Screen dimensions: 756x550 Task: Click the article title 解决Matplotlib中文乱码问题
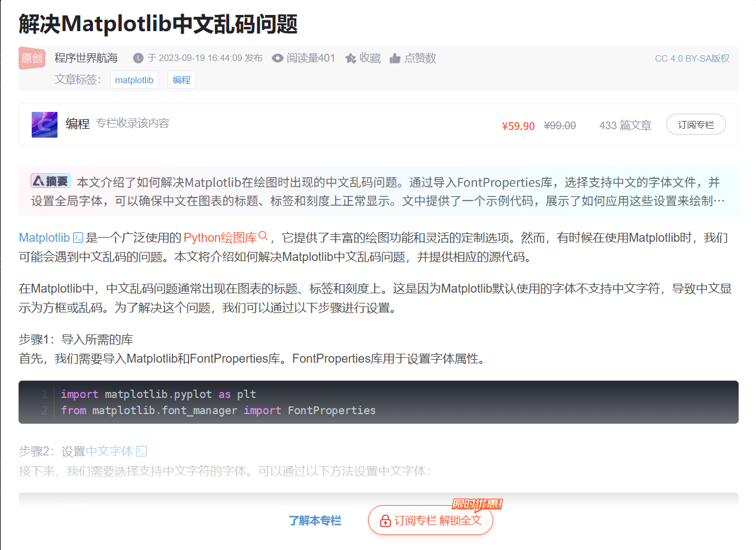pos(158,24)
